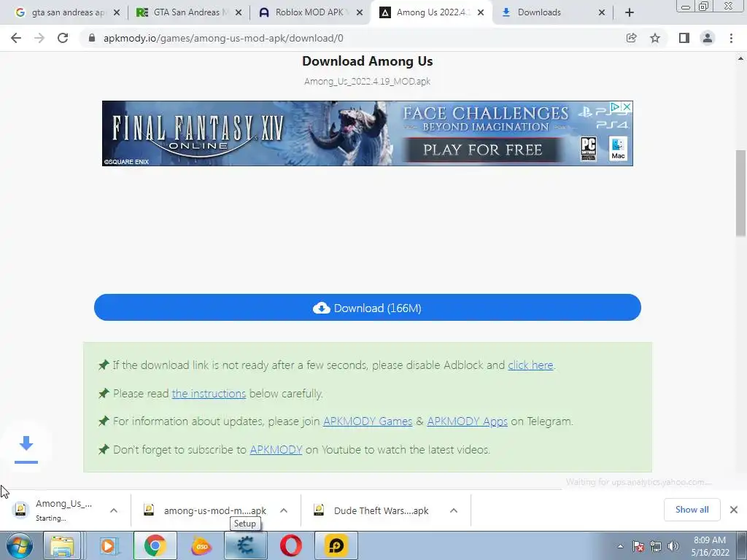The width and height of the screenshot is (747, 560).
Task: Close the gta san andreas Google tab
Action: [x=117, y=12]
